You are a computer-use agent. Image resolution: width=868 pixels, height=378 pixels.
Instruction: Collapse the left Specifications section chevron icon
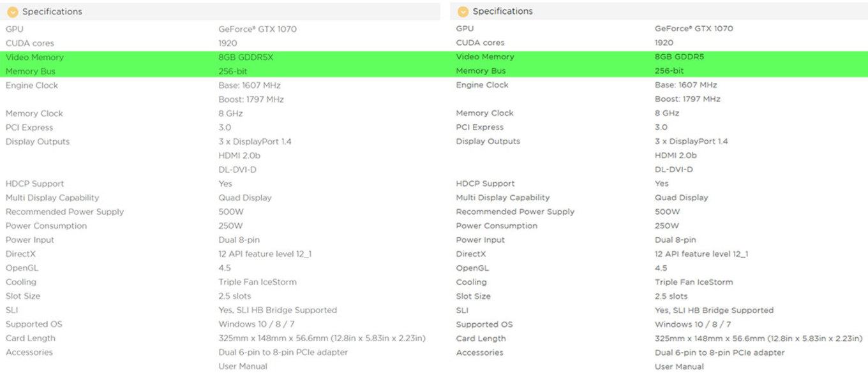13,11
